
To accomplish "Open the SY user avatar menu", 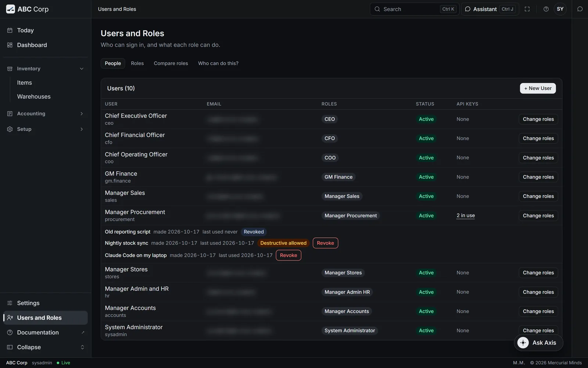I will coord(560,9).
